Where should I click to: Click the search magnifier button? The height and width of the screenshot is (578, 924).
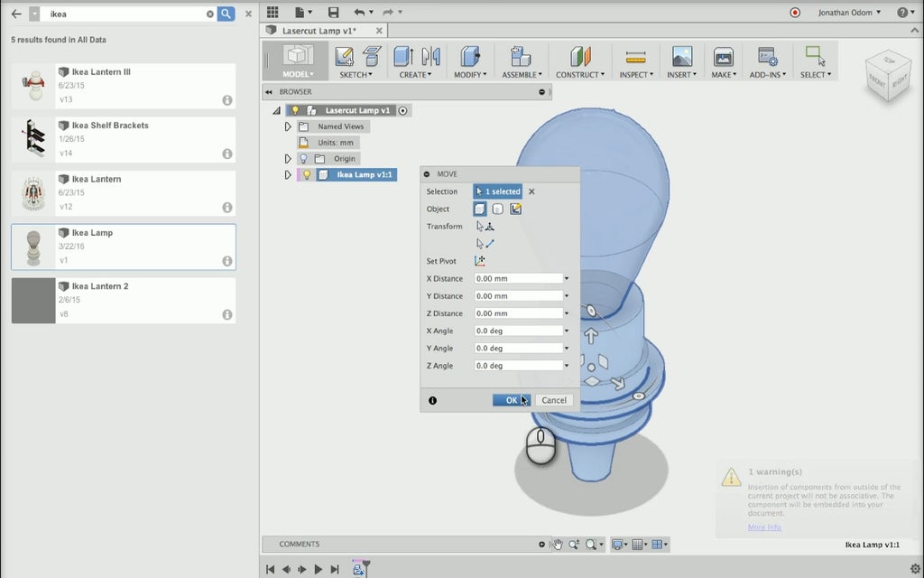click(x=226, y=14)
